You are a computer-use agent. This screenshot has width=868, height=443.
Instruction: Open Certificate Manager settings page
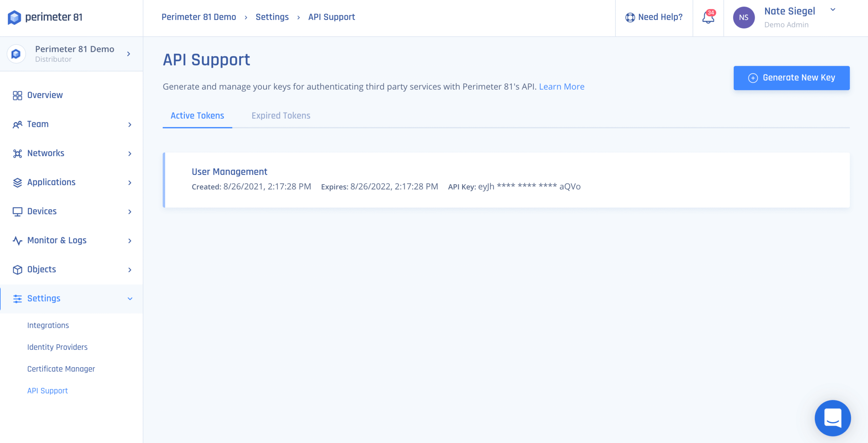pyautogui.click(x=61, y=369)
